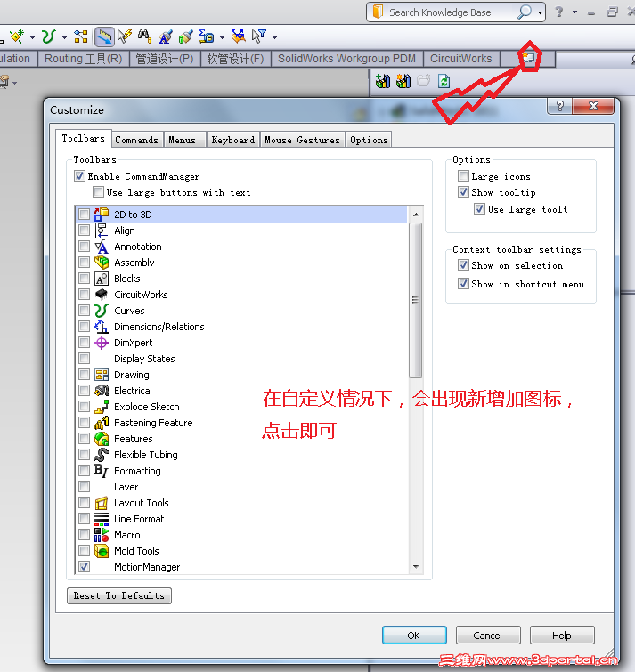The image size is (635, 672).
Task: Click the binoculars Find icon
Action: 144,36
